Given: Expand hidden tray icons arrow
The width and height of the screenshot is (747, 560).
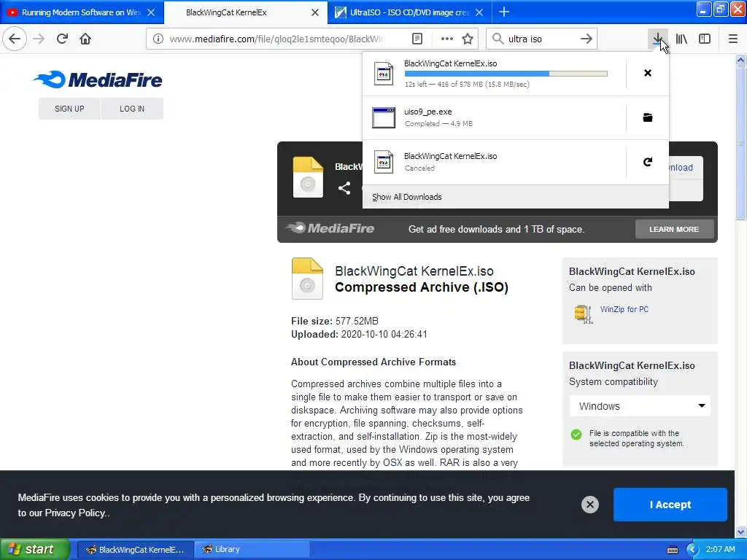Looking at the screenshot, I should coord(692,550).
